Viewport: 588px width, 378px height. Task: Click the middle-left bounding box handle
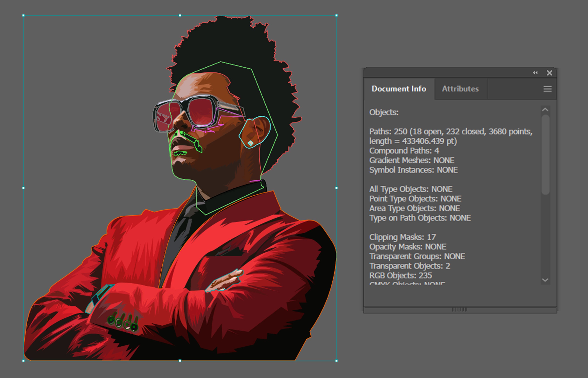pyautogui.click(x=24, y=188)
